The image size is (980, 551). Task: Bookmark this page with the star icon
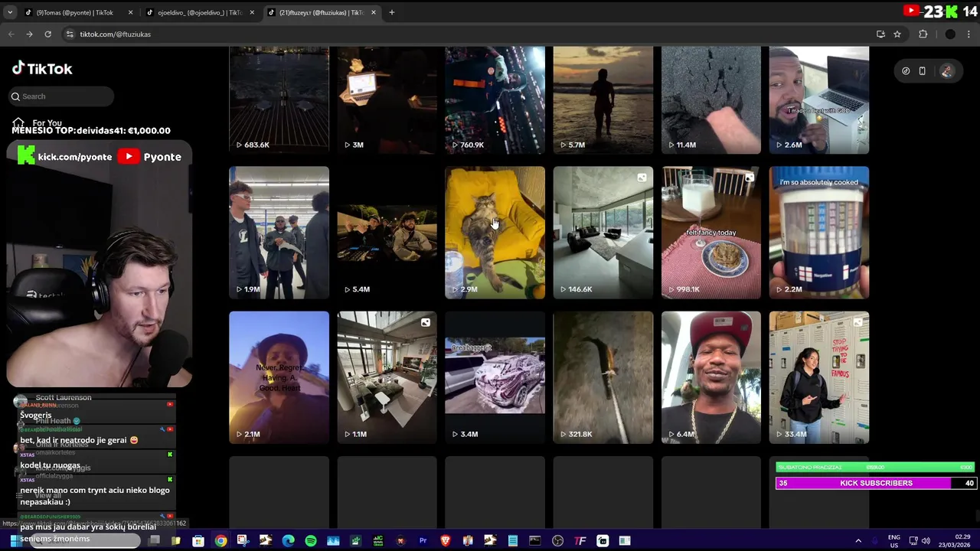pos(897,34)
